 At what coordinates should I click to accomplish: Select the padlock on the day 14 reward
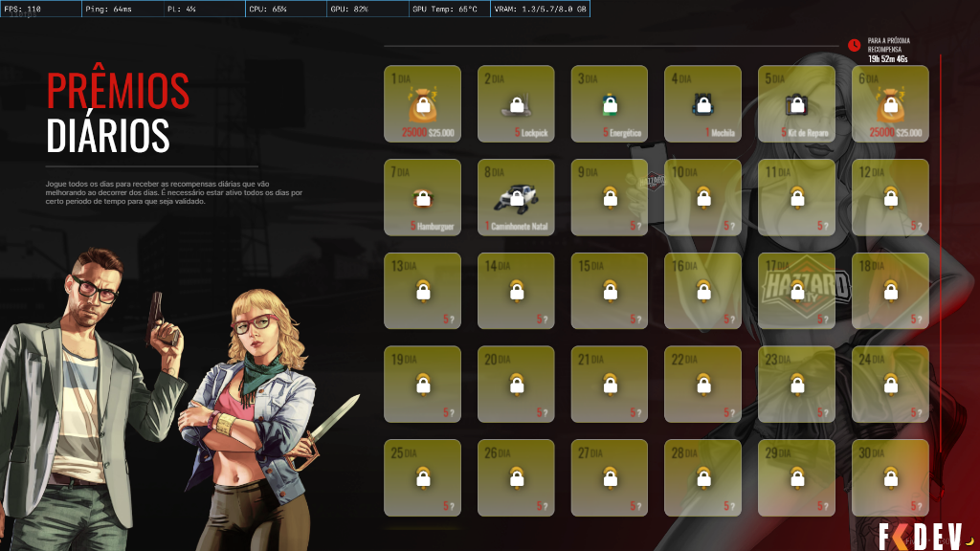(517, 291)
